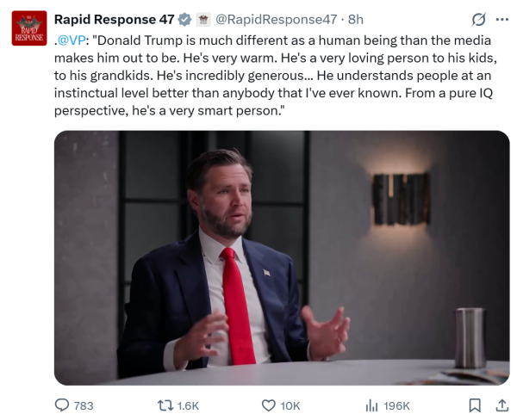Image resolution: width=517 pixels, height=420 pixels.
Task: Click the affiliation badge beside the verified check
Action: coord(203,20)
